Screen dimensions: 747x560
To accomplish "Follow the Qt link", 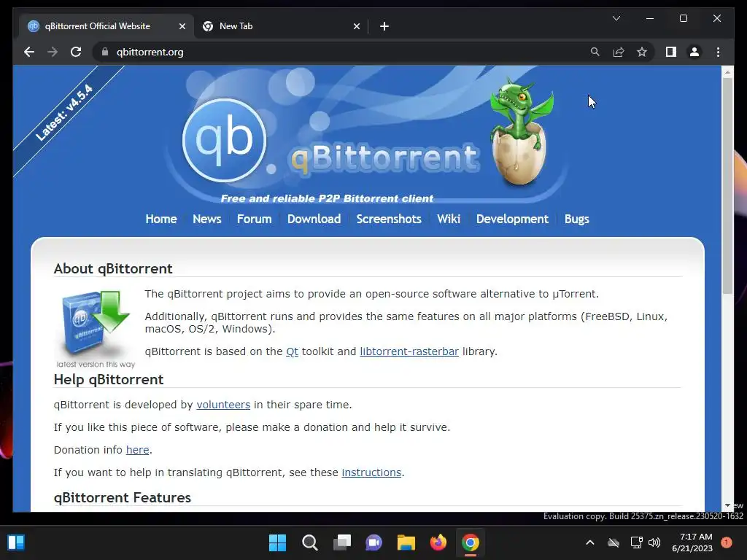I will coord(292,351).
